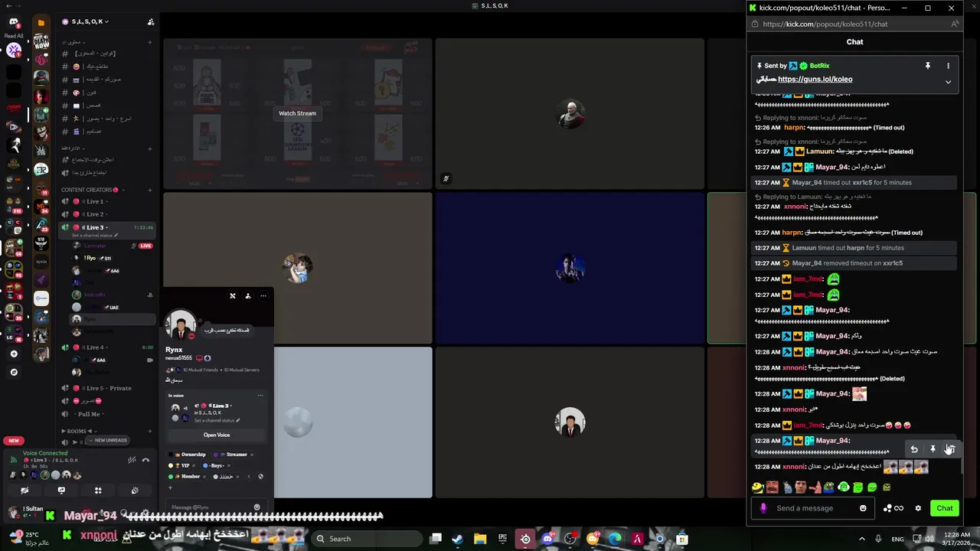Click Watch Stream on the top-left tile
Screen dimensions: 980x551
[297, 113]
